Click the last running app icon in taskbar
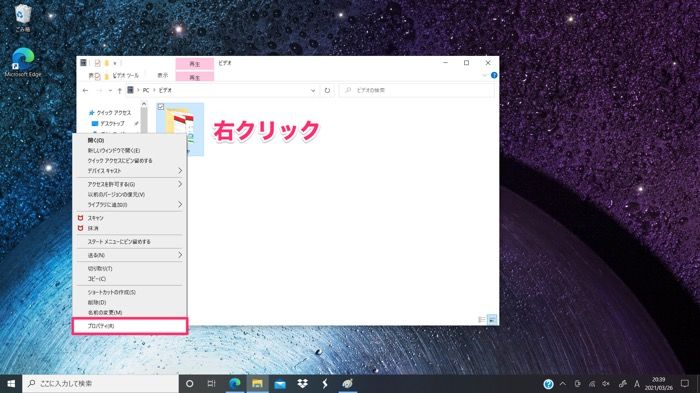The image size is (700, 393). tap(347, 384)
